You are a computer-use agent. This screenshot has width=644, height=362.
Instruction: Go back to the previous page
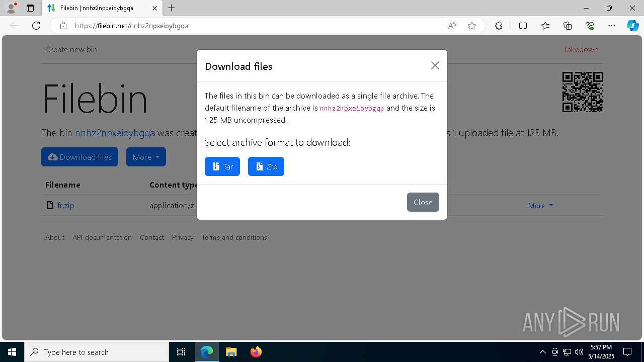click(14, 26)
